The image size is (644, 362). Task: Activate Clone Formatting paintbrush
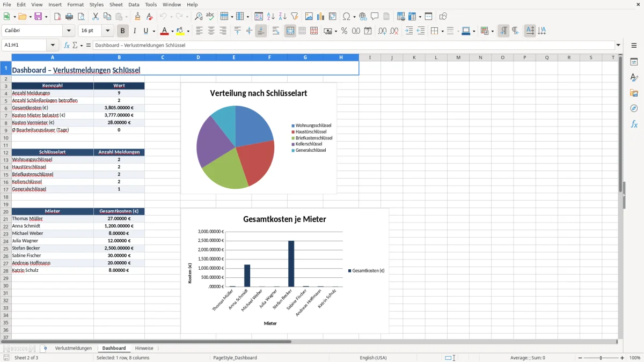(137, 17)
